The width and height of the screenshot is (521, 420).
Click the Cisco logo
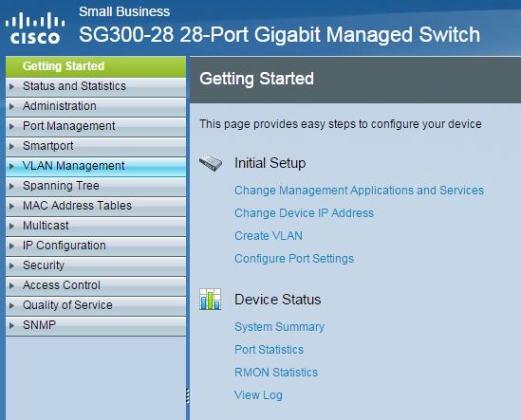35,27
